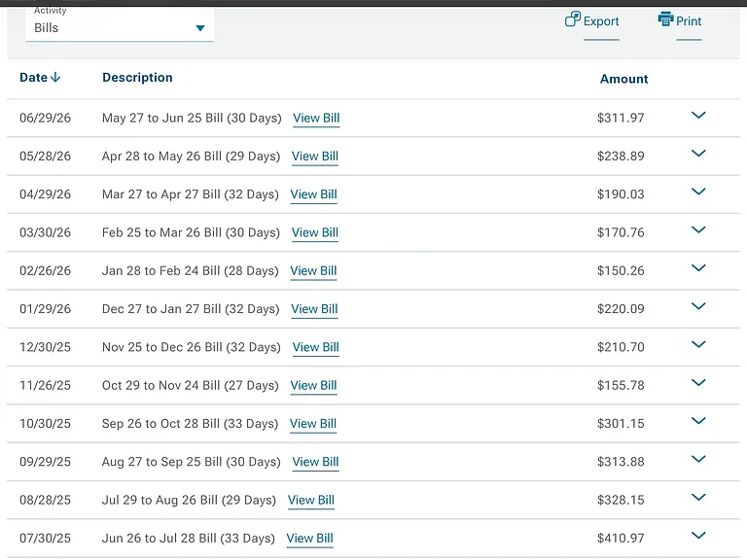Open the Activity Bills dropdown

pyautogui.click(x=120, y=25)
